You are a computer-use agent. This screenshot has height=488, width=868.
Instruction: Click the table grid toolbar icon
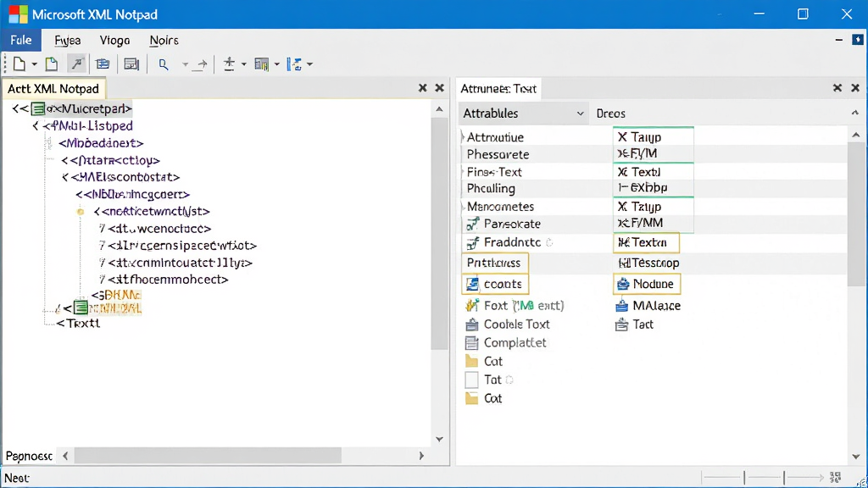(x=103, y=64)
